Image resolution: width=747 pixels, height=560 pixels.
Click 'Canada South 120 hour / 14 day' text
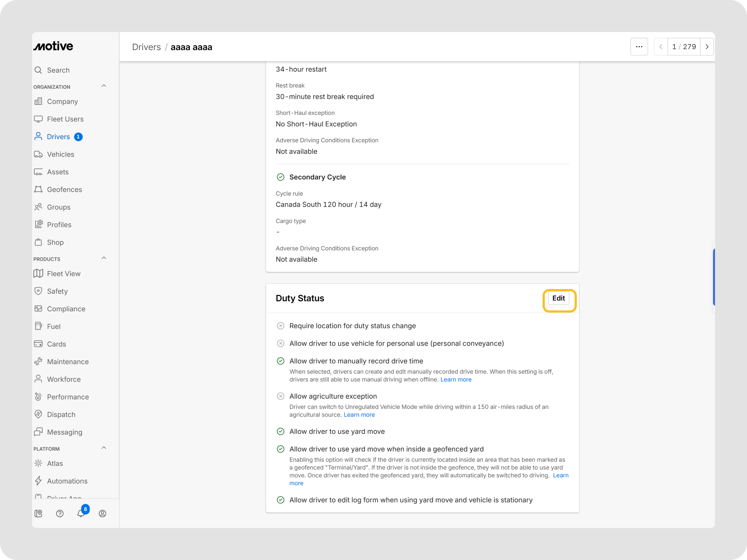[328, 205]
